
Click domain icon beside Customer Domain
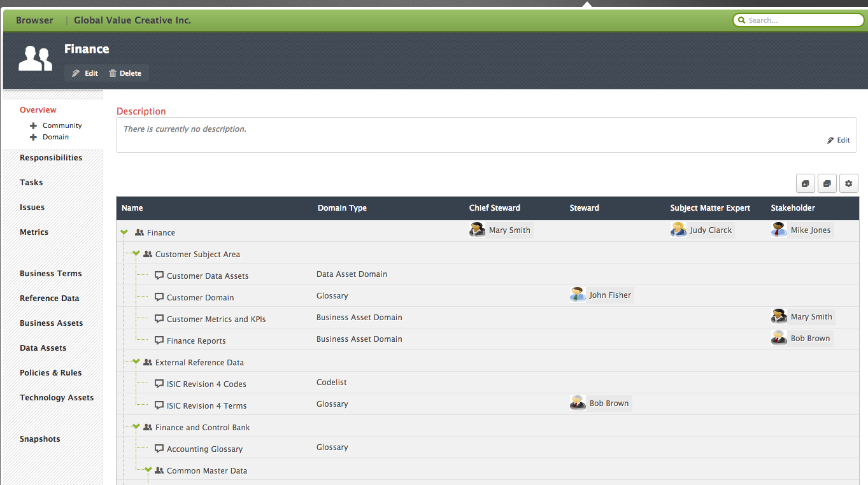pyautogui.click(x=159, y=297)
